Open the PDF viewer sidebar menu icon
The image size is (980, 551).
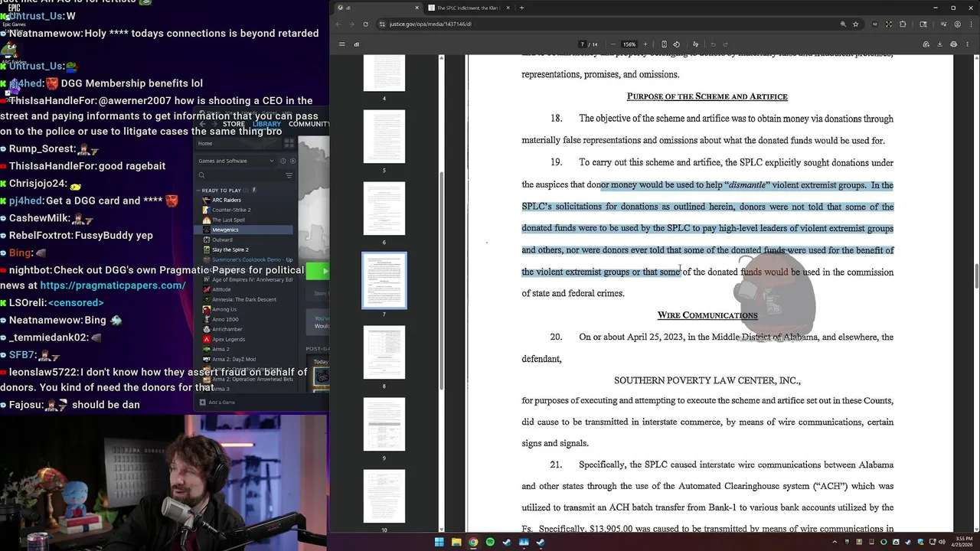click(x=341, y=44)
